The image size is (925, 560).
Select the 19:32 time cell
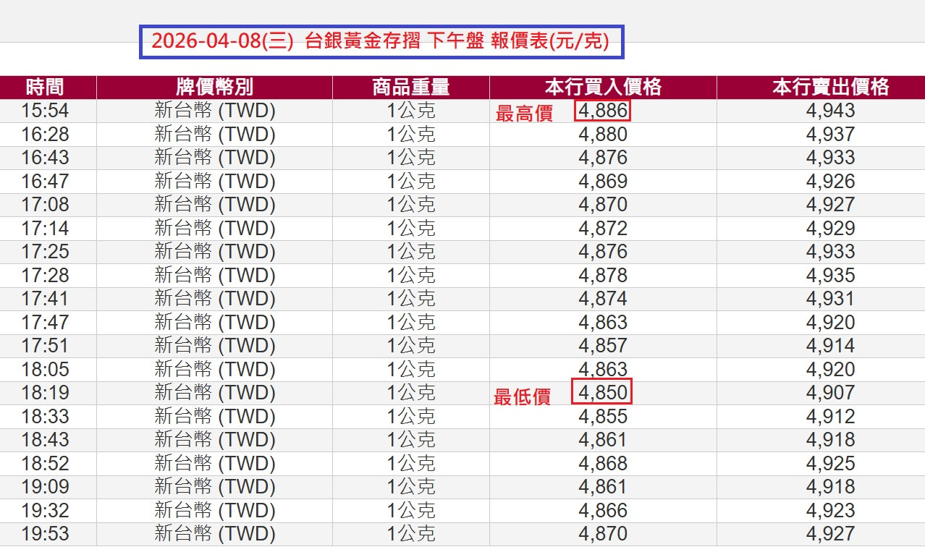pyautogui.click(x=48, y=511)
